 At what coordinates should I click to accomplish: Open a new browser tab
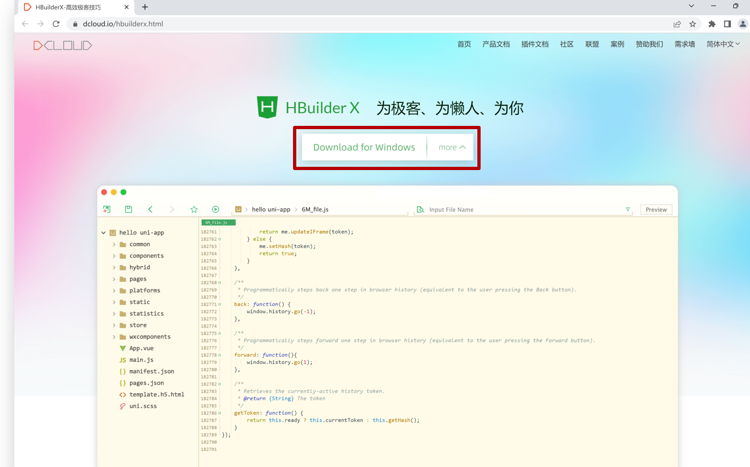tap(145, 7)
